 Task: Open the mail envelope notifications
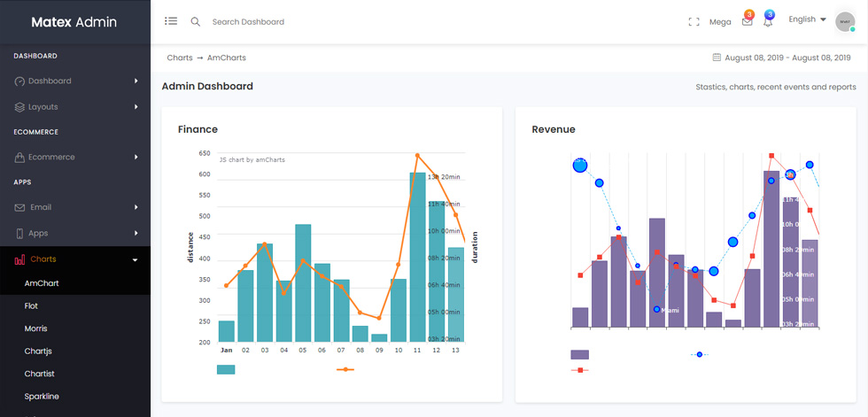coord(748,21)
